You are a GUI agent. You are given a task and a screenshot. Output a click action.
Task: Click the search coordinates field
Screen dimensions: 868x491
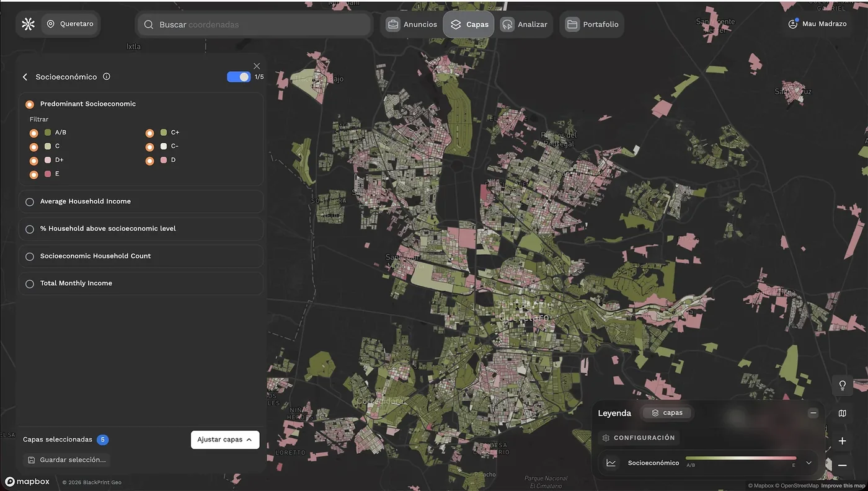(254, 25)
